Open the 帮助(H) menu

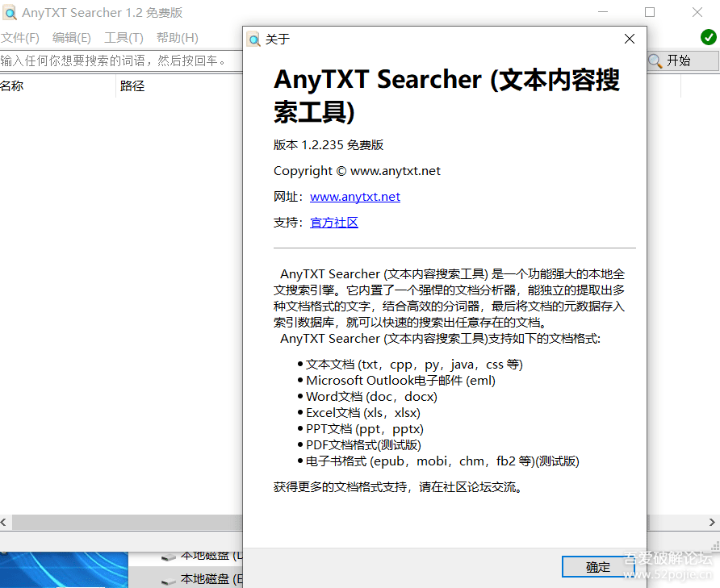pyautogui.click(x=178, y=38)
